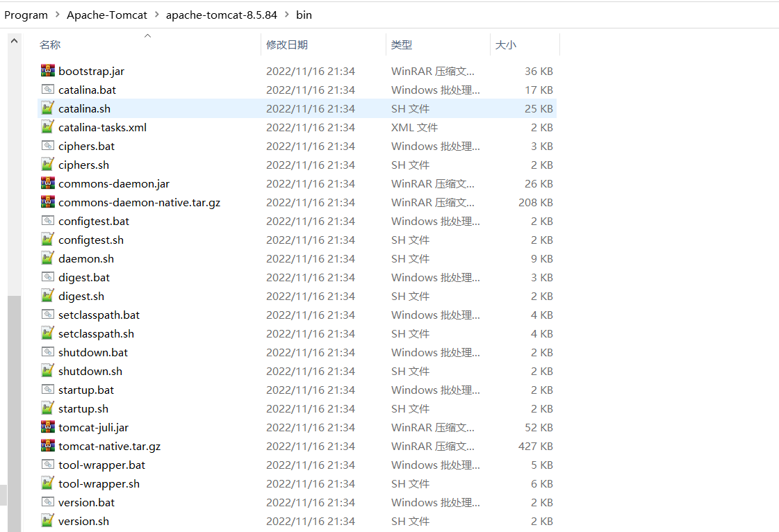Open breadcrumb chevron after apache-tomcat-8.5.84
The width and height of the screenshot is (779, 532).
[287, 15]
